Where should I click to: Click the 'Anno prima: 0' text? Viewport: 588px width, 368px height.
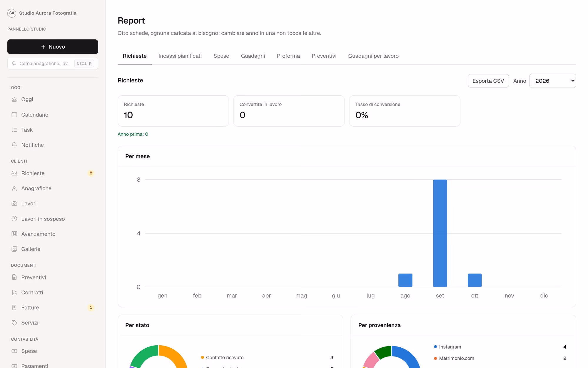pyautogui.click(x=133, y=134)
